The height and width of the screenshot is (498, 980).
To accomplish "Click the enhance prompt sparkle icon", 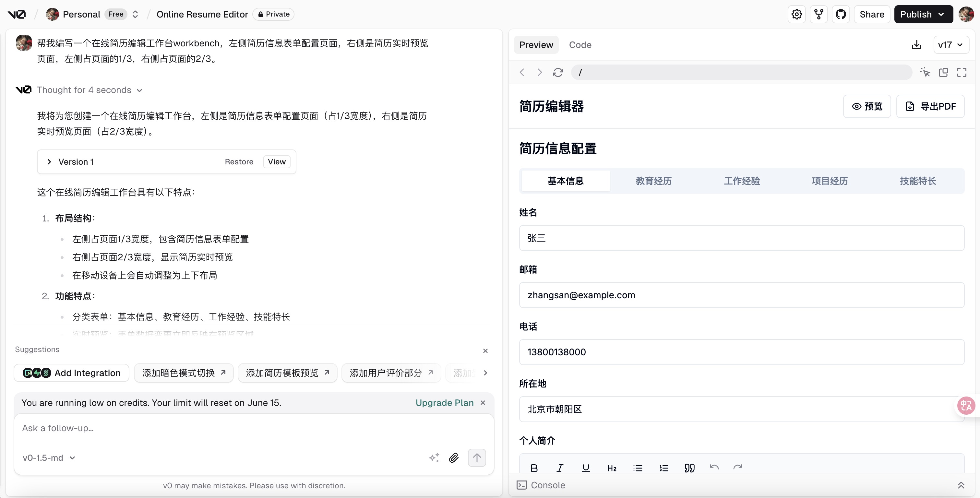I will (434, 458).
